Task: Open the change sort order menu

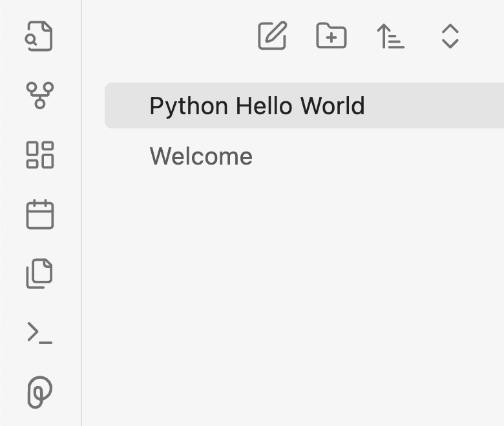Action: [390, 36]
